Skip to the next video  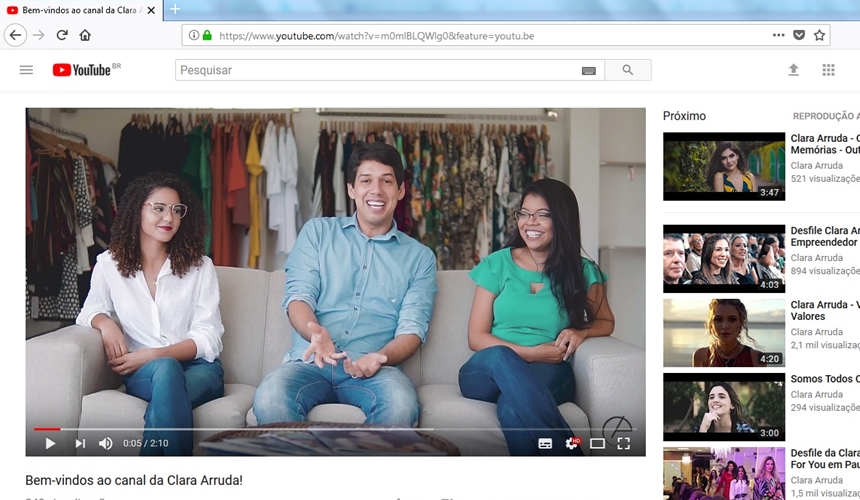(x=80, y=443)
